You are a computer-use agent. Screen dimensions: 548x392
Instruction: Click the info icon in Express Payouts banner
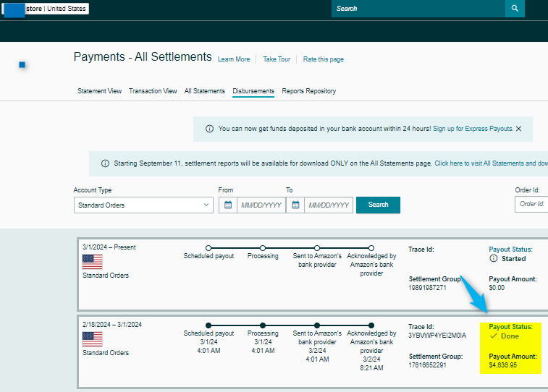pos(209,129)
